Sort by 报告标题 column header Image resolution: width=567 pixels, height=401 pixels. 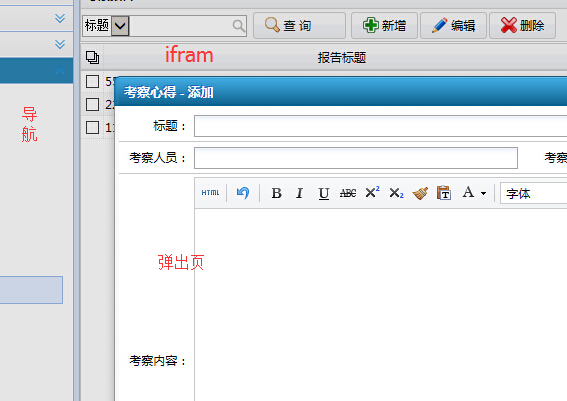click(342, 57)
